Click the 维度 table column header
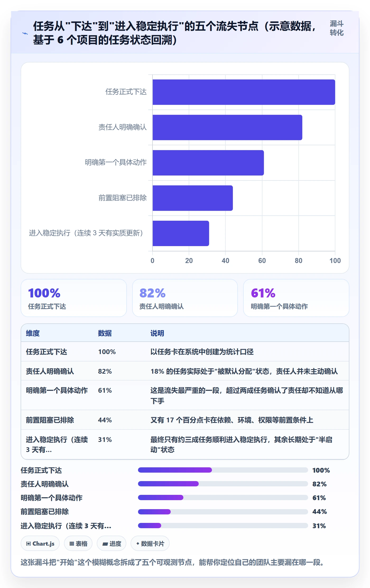370x588 pixels. (33, 333)
